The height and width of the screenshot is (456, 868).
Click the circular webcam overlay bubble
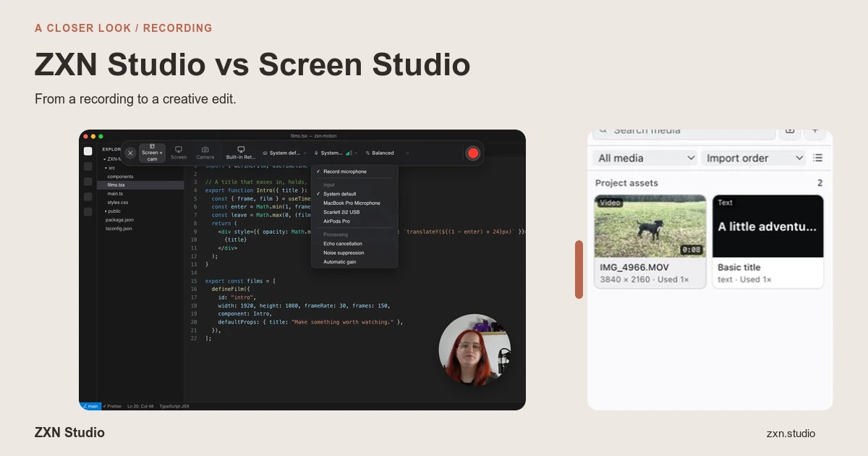tap(475, 350)
